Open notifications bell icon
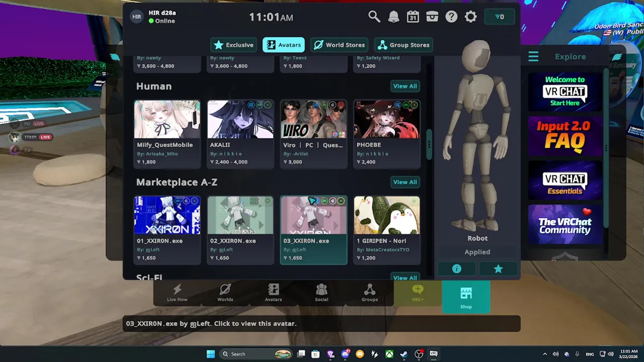 click(x=393, y=17)
